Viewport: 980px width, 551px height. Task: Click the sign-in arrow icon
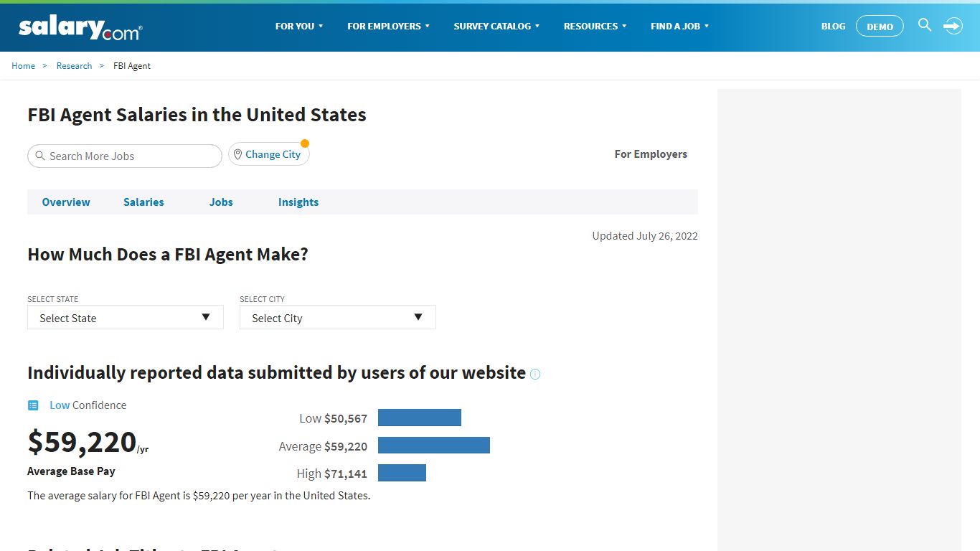click(x=953, y=26)
